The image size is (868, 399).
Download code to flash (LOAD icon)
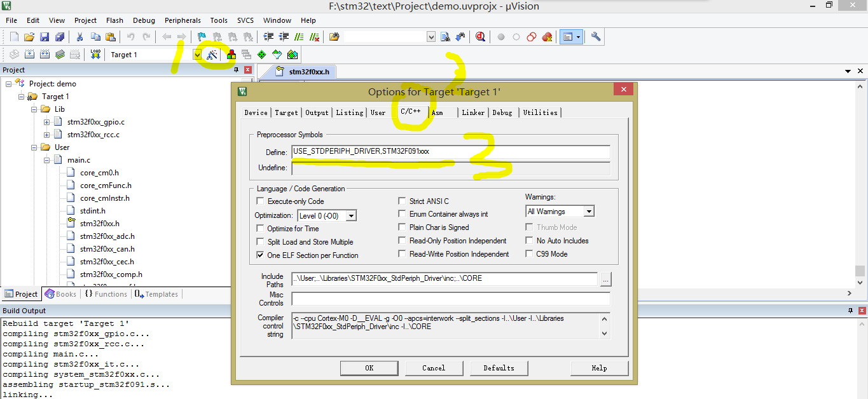(x=95, y=55)
